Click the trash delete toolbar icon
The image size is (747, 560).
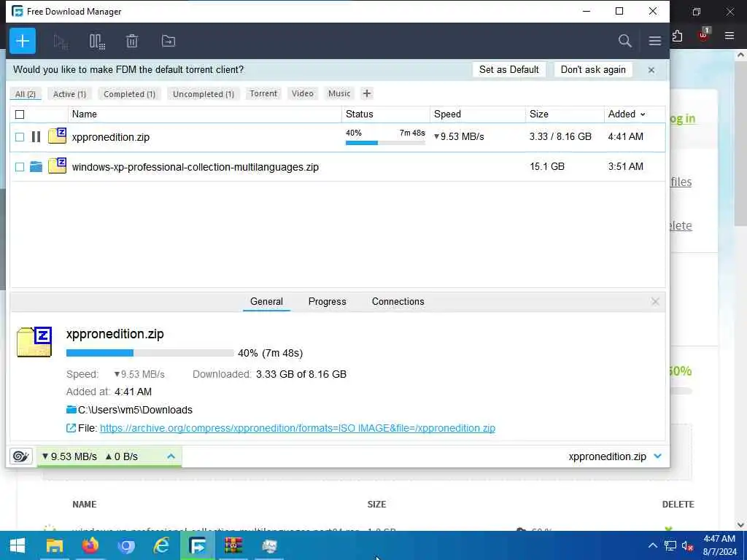[x=132, y=41]
